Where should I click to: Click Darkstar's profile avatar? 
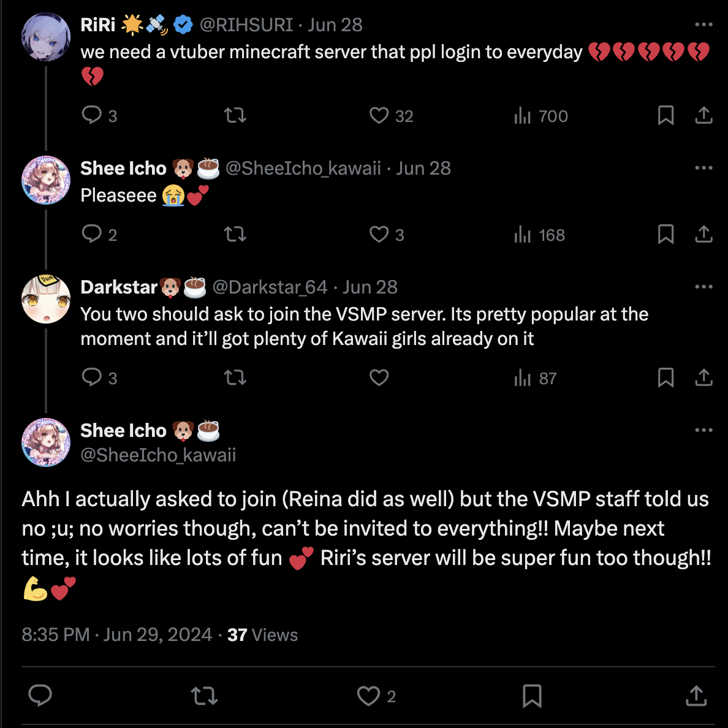(46, 299)
